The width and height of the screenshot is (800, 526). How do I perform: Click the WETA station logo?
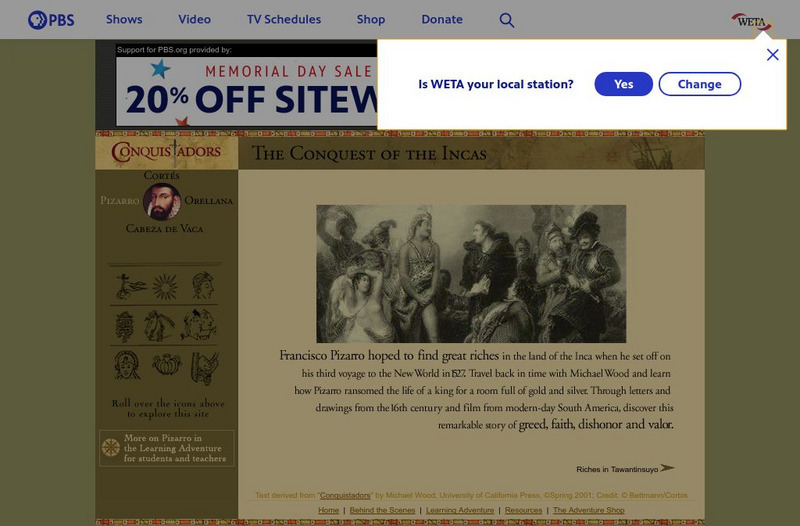[x=752, y=22]
